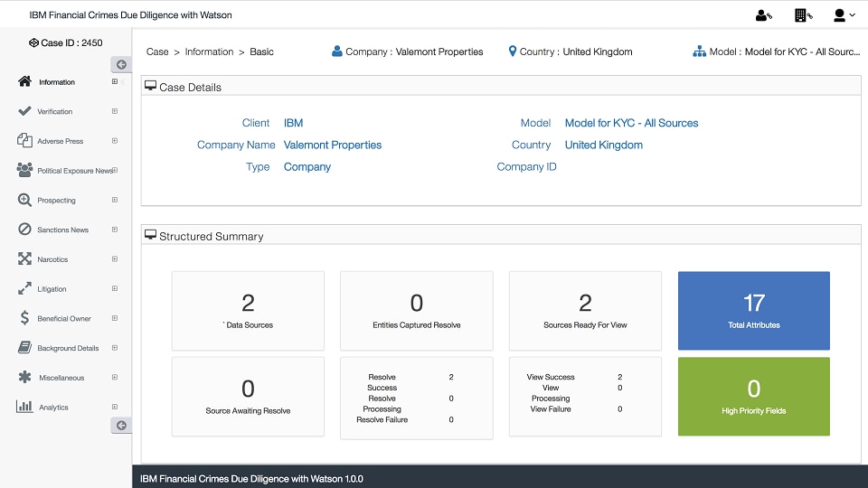This screenshot has width=868, height=488.
Task: Expand the Sanctions News menu section
Action: pyautogui.click(x=115, y=229)
